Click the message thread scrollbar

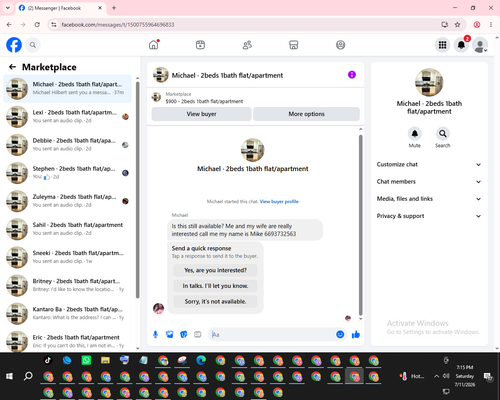(x=360, y=225)
